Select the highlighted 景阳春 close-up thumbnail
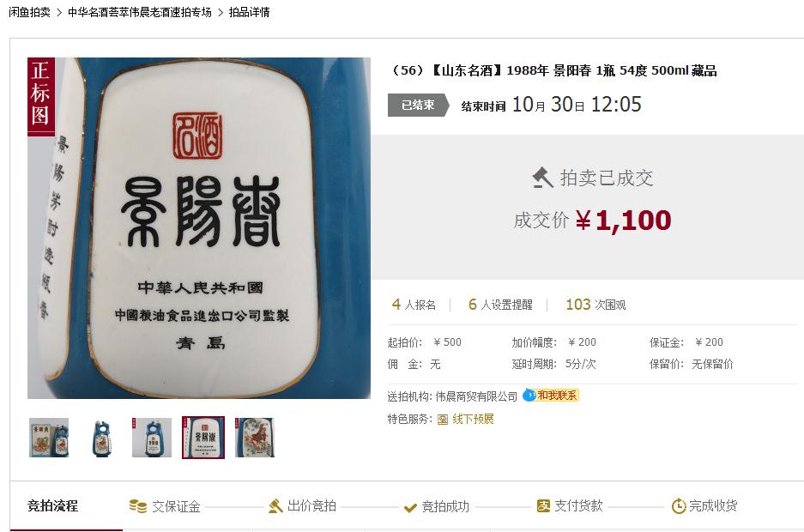This screenshot has width=804, height=532. pyautogui.click(x=203, y=437)
